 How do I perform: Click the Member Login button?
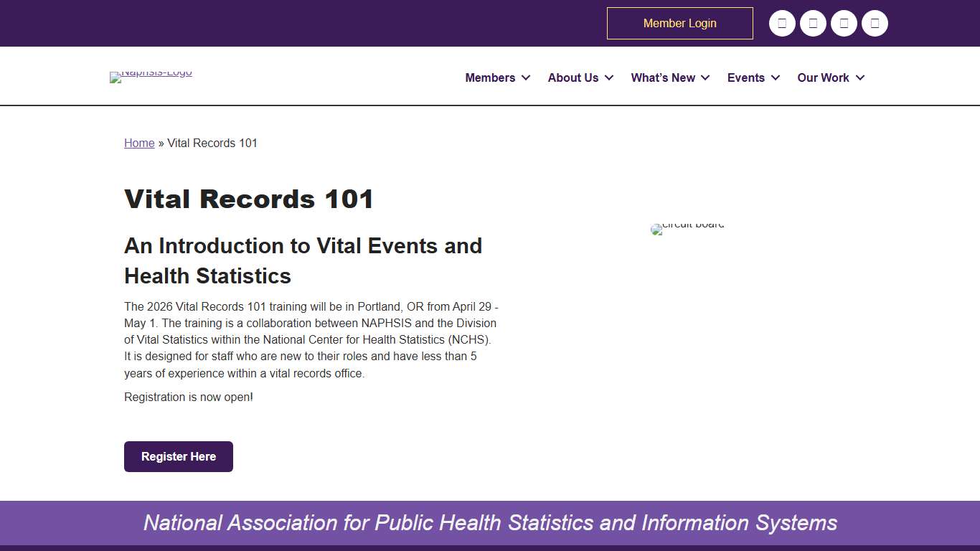(679, 23)
